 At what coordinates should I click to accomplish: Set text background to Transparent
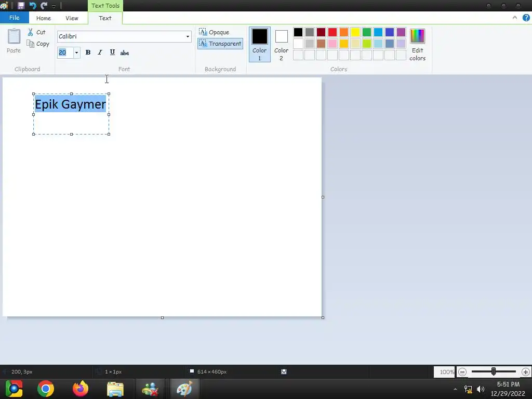[220, 44]
